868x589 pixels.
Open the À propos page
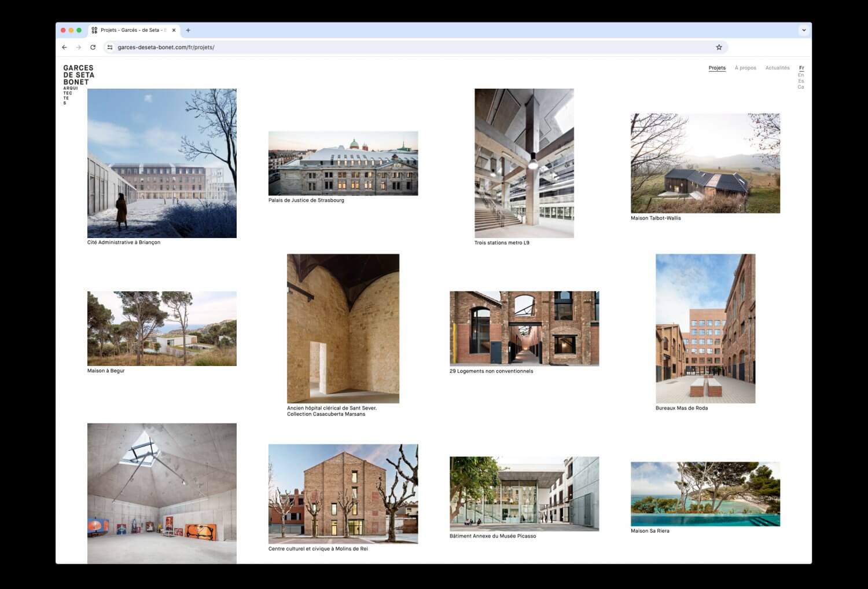coord(745,68)
